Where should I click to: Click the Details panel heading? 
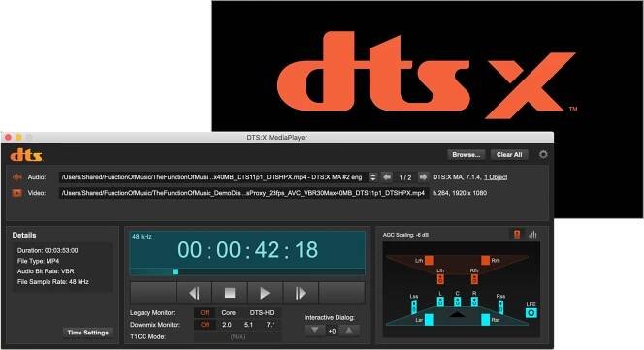(24, 235)
